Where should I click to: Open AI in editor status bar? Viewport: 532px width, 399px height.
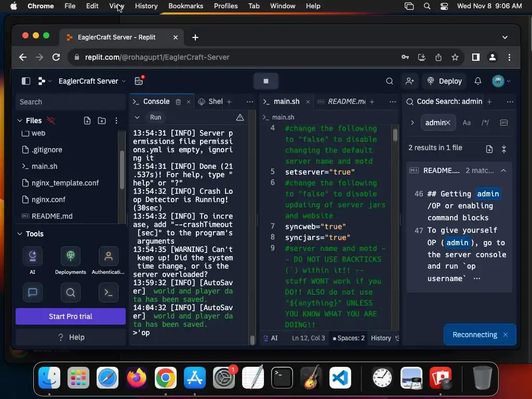tap(271, 338)
